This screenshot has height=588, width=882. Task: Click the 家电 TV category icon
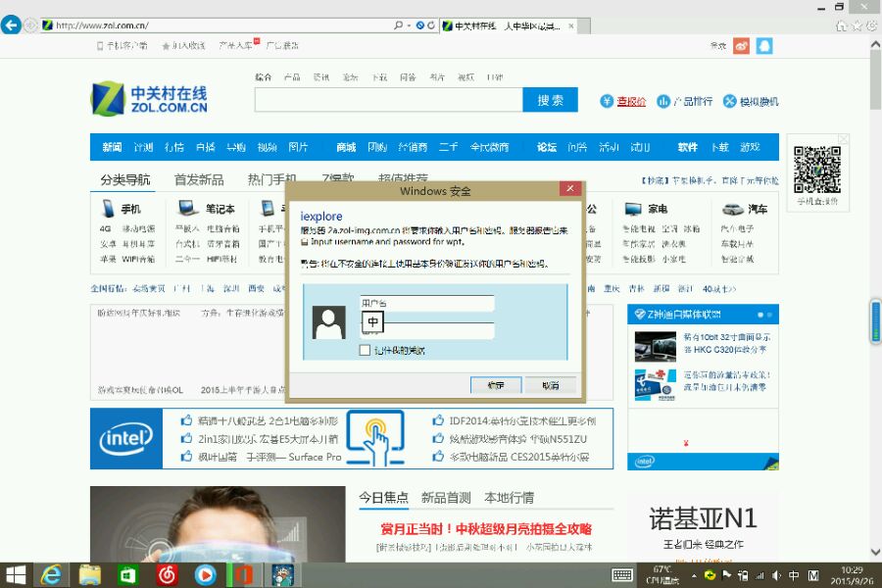click(x=633, y=210)
